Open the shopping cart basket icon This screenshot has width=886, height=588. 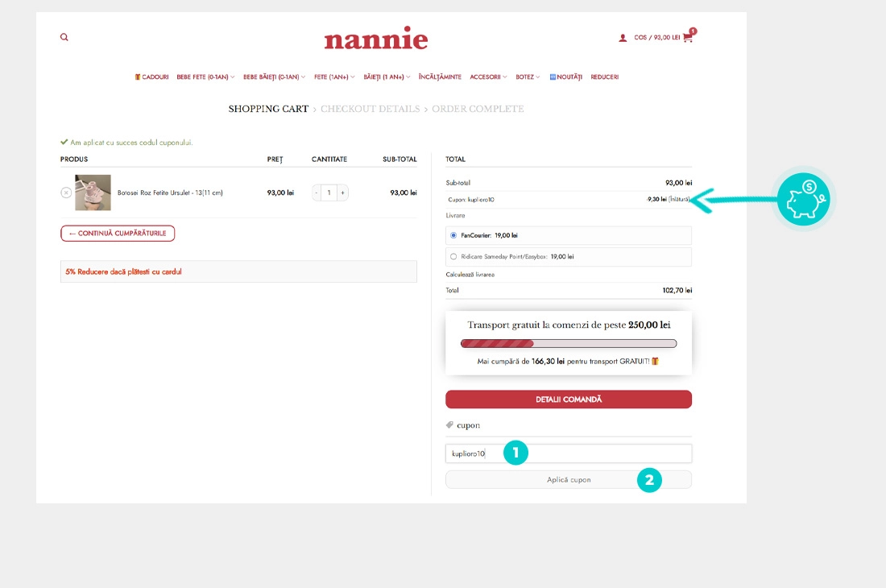688,37
